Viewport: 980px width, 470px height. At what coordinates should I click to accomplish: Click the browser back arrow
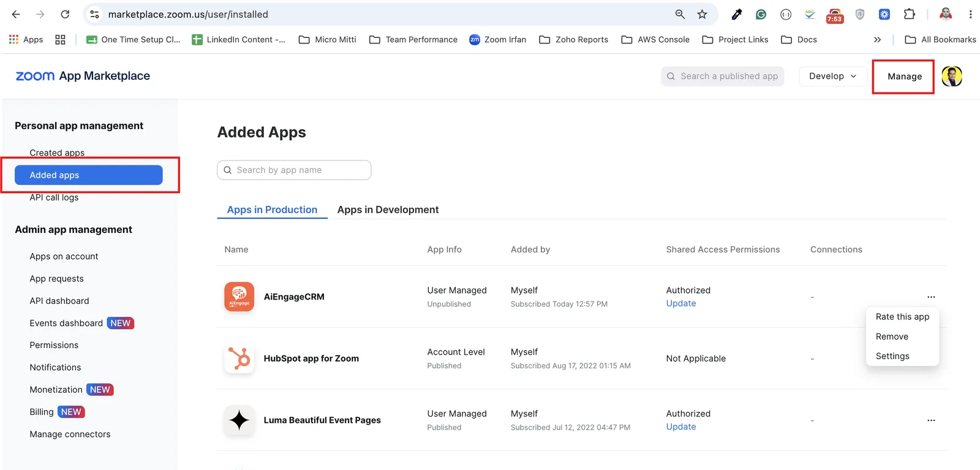(16, 14)
